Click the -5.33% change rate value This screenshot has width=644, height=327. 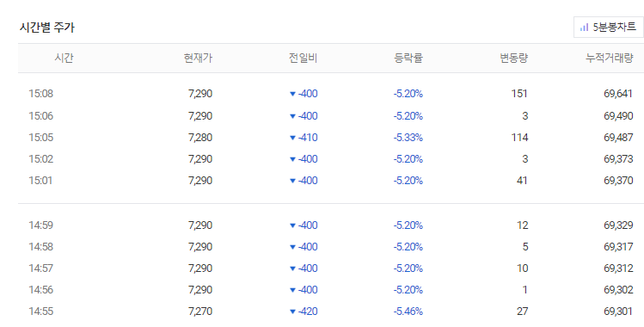(x=408, y=137)
